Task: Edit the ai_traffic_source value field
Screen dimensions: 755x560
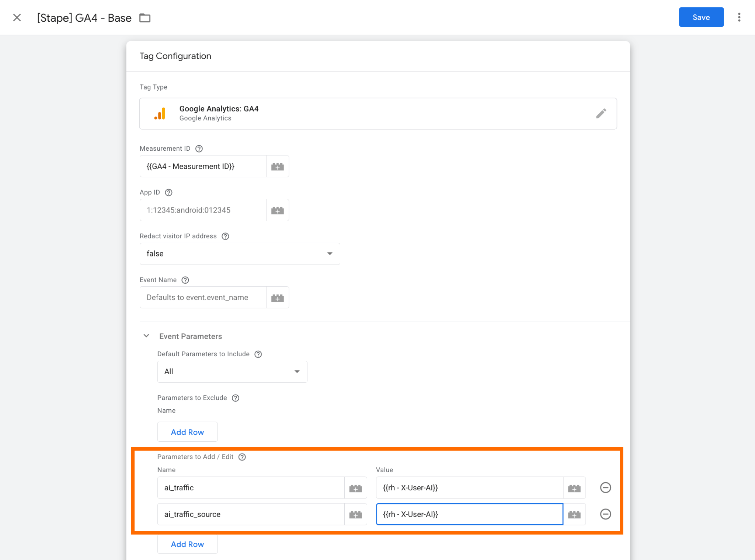Action: point(470,514)
